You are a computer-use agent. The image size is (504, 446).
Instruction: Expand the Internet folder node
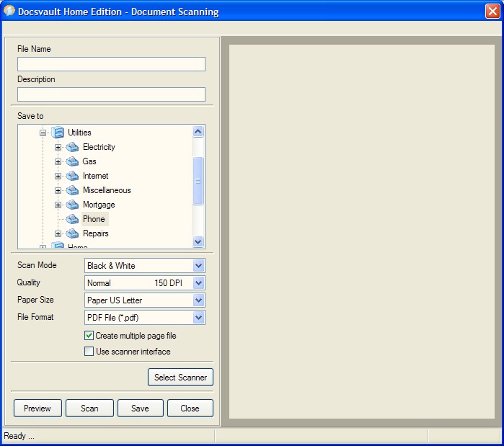pyautogui.click(x=58, y=177)
